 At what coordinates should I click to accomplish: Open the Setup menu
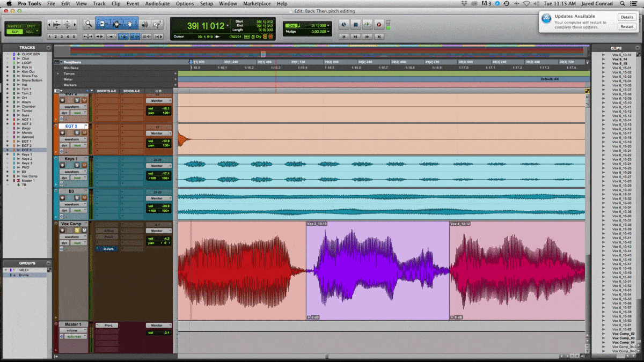[207, 3]
